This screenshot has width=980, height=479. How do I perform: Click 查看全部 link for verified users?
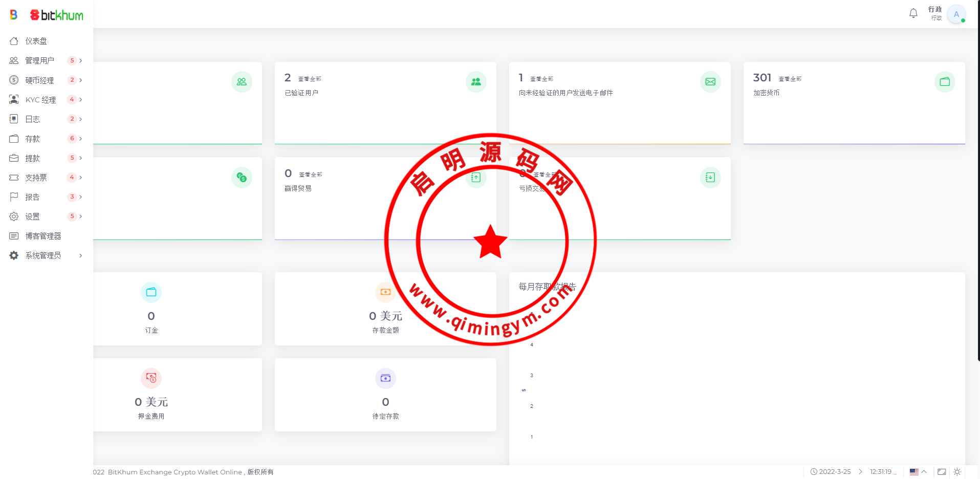[310, 79]
